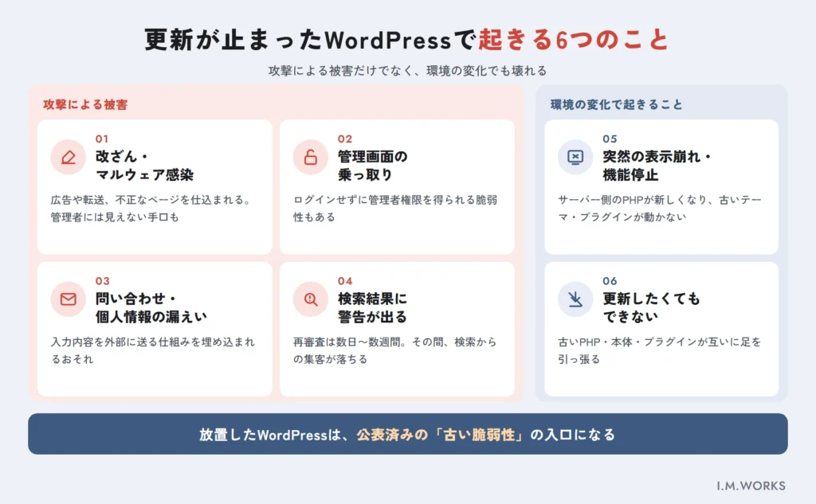
Task: Select the heading 問い合わせ・個人情報の漏えい
Action: tap(151, 307)
